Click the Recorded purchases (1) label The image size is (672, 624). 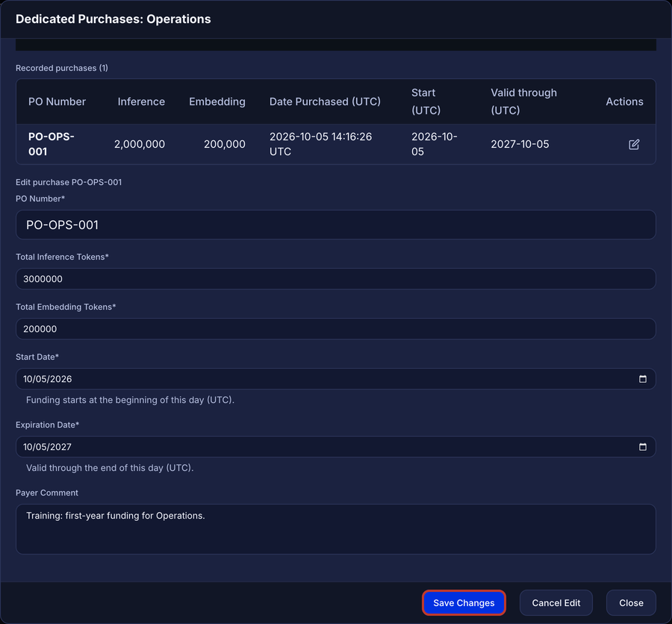pyautogui.click(x=62, y=68)
